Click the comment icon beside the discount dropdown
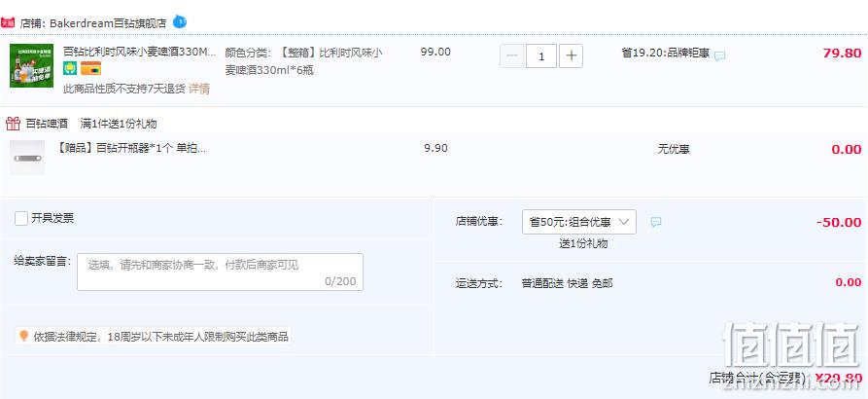 656,222
